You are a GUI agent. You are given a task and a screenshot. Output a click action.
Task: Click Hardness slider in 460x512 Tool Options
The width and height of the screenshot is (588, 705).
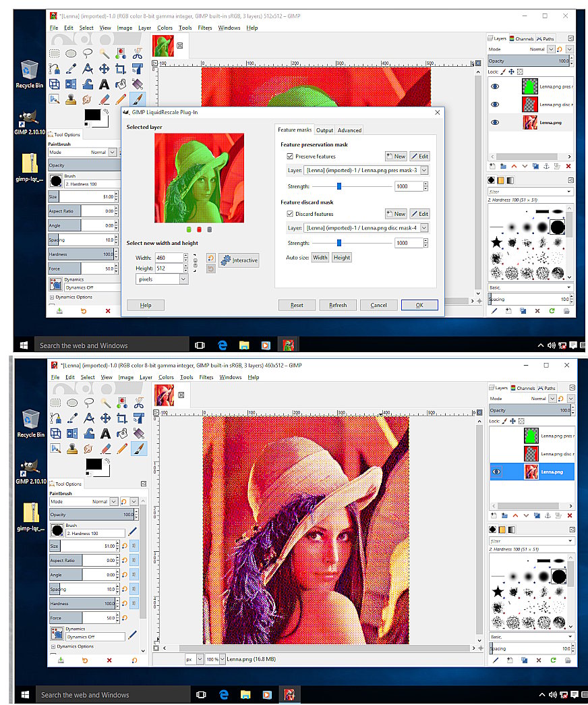point(83,603)
